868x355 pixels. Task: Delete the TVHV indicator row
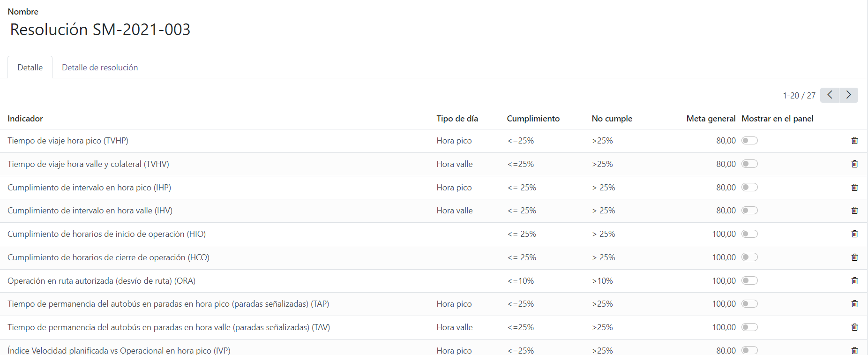[854, 164]
